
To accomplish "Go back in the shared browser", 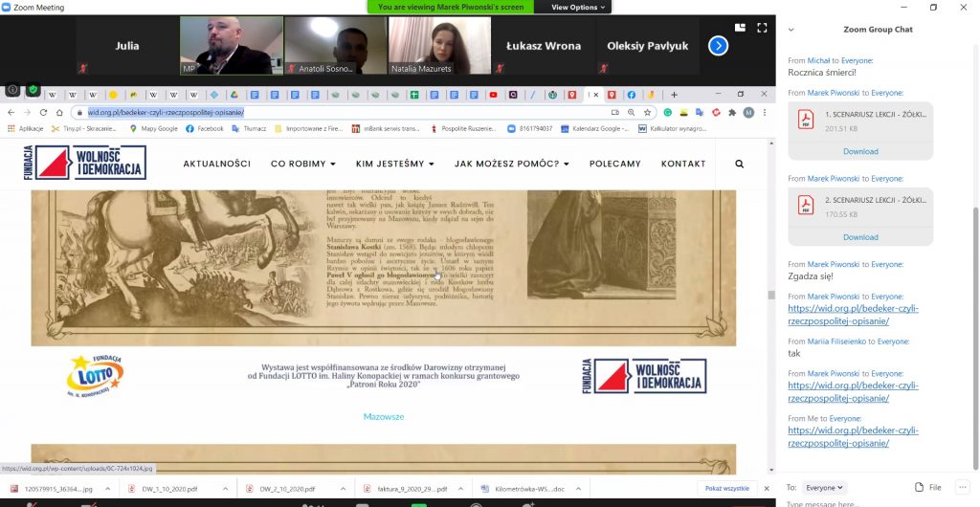I will pyautogui.click(x=11, y=112).
